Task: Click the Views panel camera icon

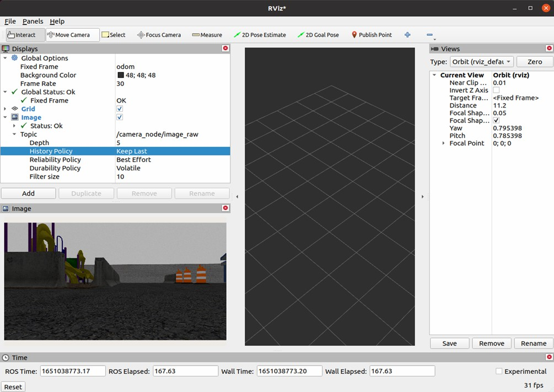Action: click(x=434, y=49)
